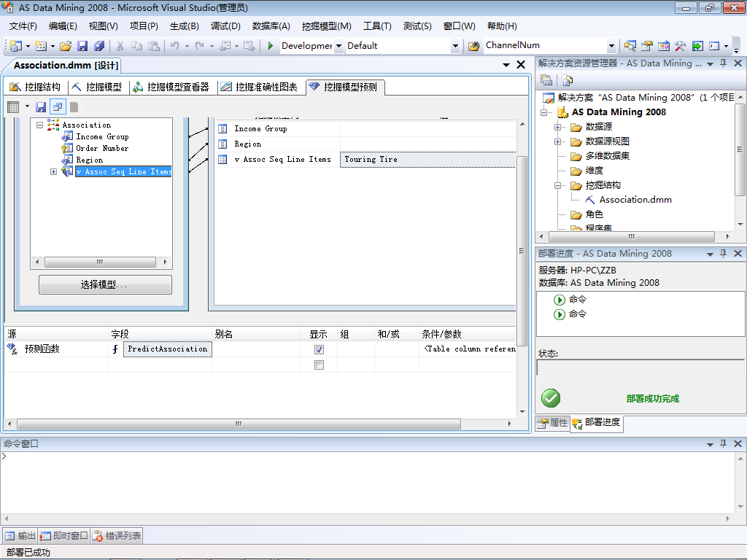Click the Redo arrow icon
The image size is (747, 560).
[x=200, y=46]
